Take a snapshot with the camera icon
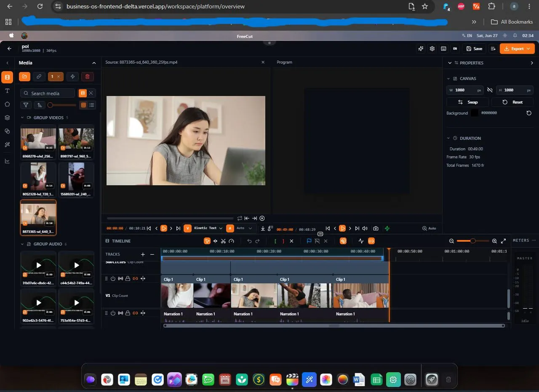The width and height of the screenshot is (539, 392). click(376, 228)
